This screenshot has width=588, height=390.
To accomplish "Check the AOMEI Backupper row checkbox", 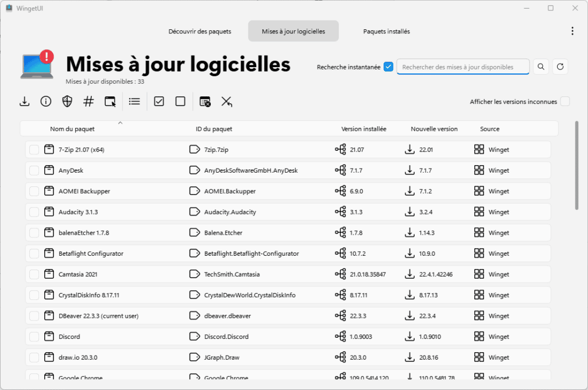I will (x=34, y=191).
